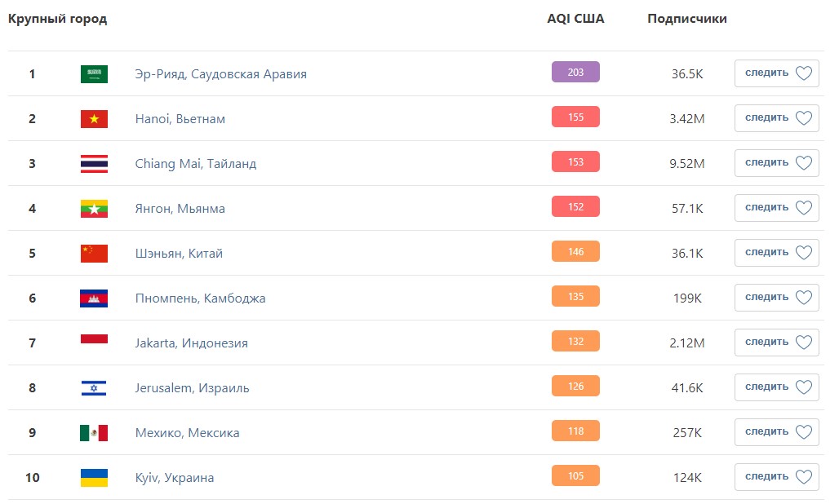The image size is (839, 504).
Task: Open Пномпень, Камбоджа link
Action: 200,298
